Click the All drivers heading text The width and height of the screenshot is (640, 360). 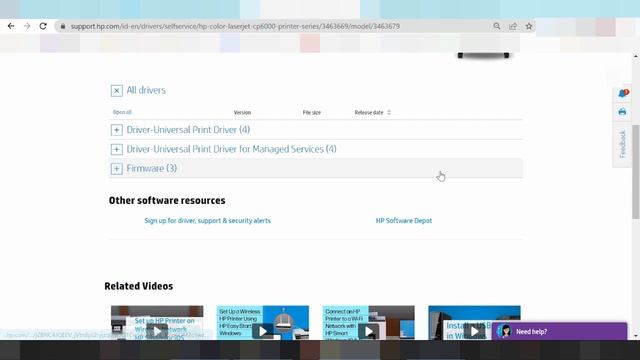146,90
